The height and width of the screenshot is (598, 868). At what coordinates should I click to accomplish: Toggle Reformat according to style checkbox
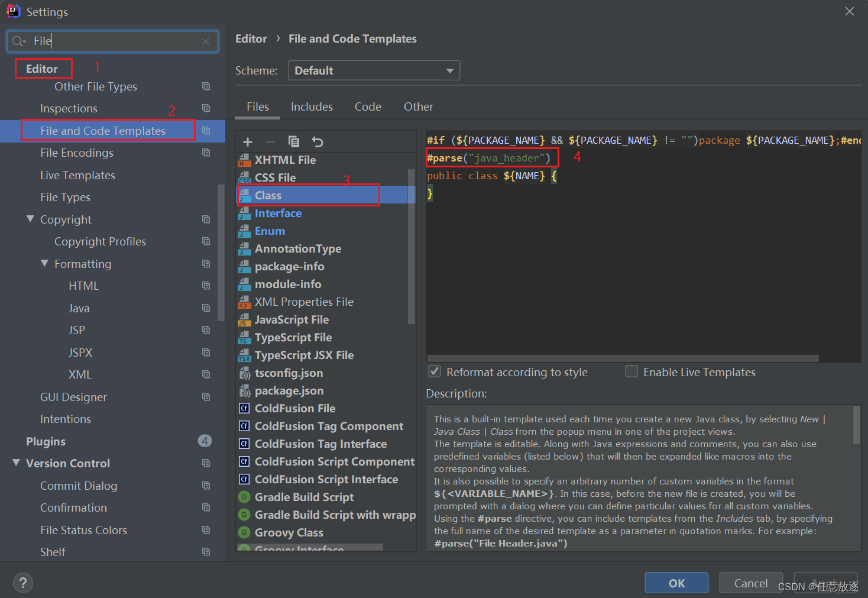(x=435, y=371)
